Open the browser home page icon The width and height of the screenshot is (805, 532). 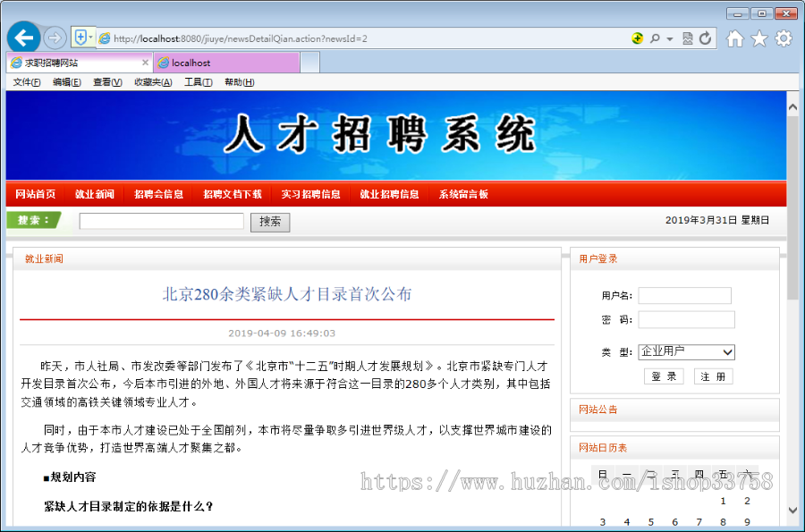735,38
